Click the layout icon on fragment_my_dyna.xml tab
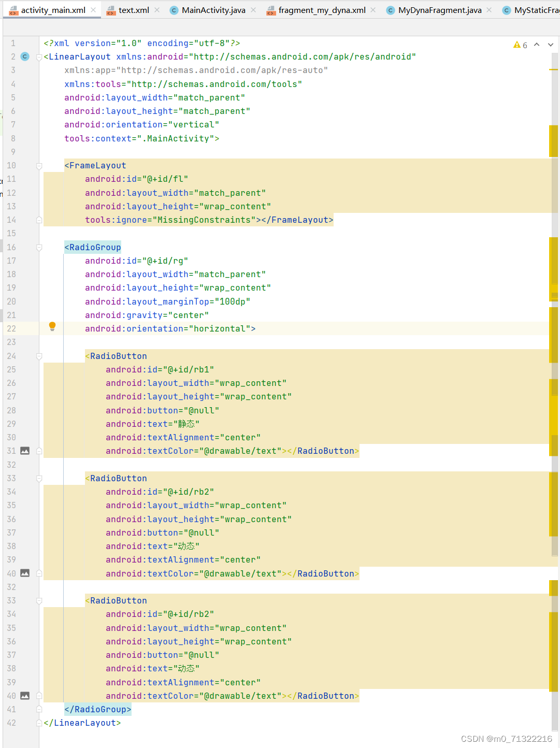560x748 pixels. (x=271, y=9)
